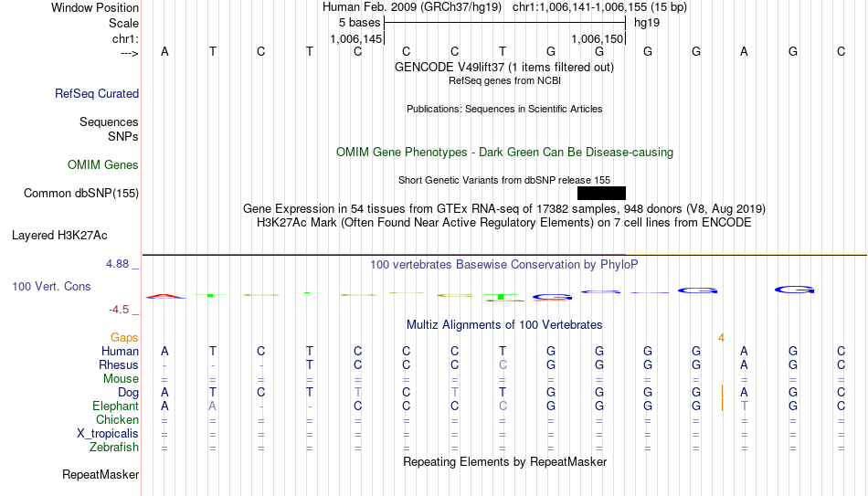
Task: Click 'Multiz Alignments of 100 Vertebrates' title
Action: point(504,325)
